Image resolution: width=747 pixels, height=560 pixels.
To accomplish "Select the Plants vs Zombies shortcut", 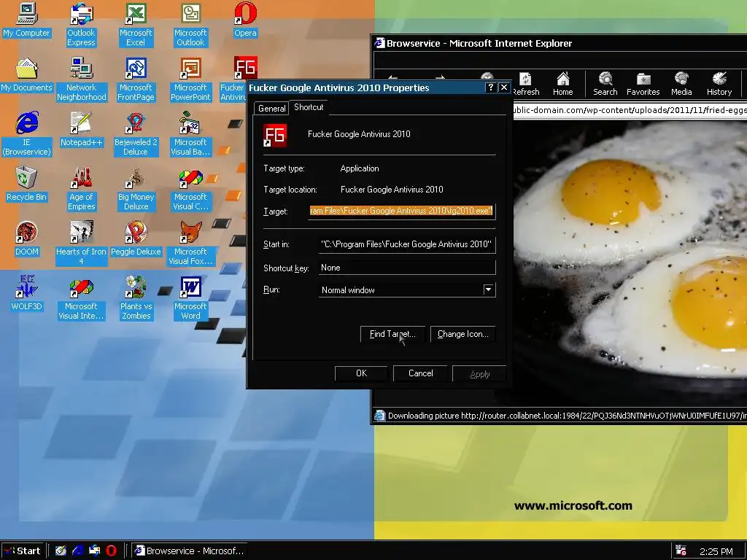I will [136, 298].
